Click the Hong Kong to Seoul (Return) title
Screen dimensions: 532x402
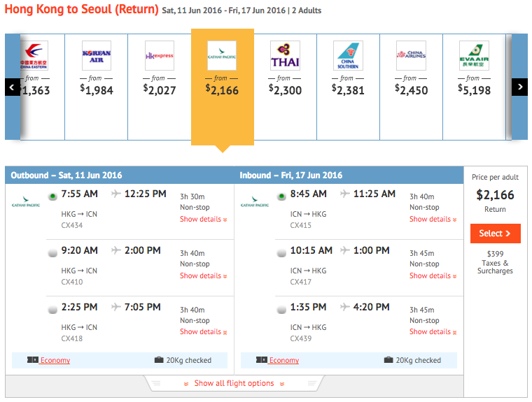pos(81,9)
